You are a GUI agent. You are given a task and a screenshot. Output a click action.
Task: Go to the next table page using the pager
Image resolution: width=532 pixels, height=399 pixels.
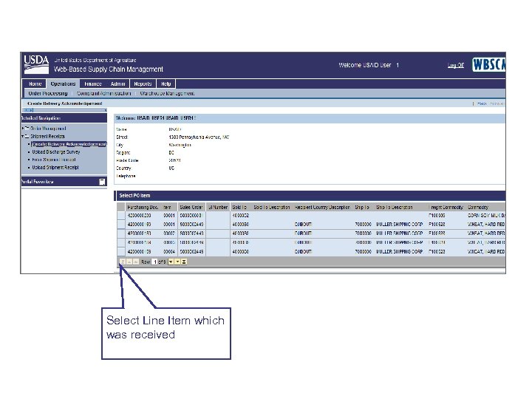coord(177,262)
